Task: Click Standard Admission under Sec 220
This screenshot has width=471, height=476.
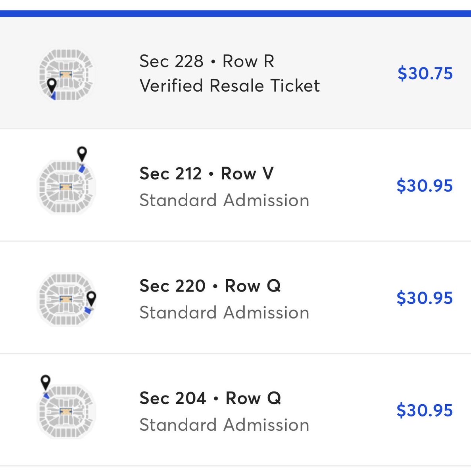Action: 224,313
